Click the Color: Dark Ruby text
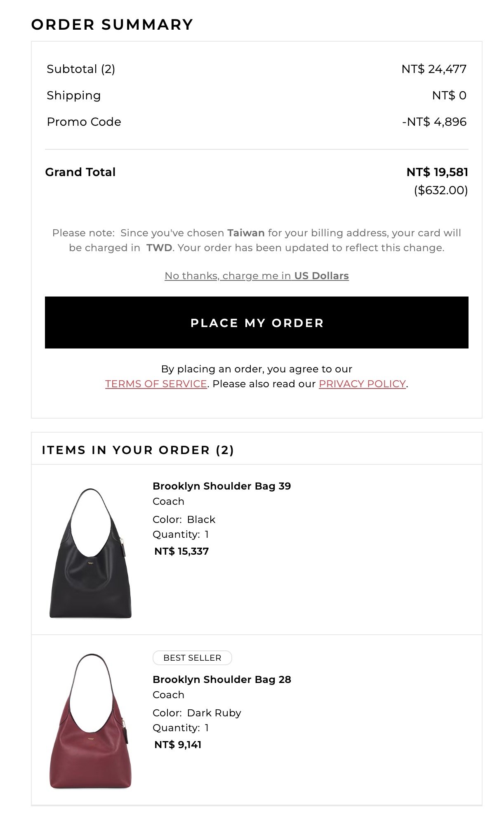Image resolution: width=504 pixels, height=824 pixels. coord(197,713)
